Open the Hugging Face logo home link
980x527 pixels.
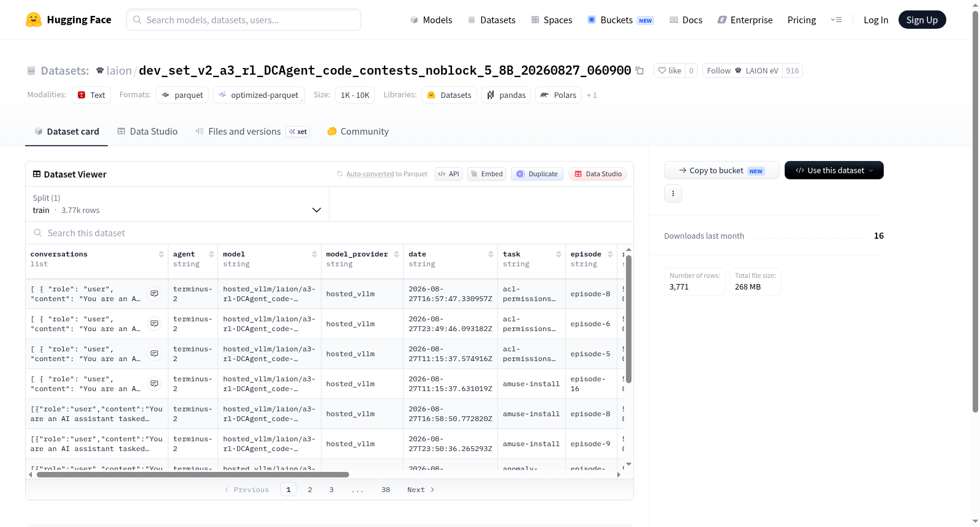(x=69, y=20)
